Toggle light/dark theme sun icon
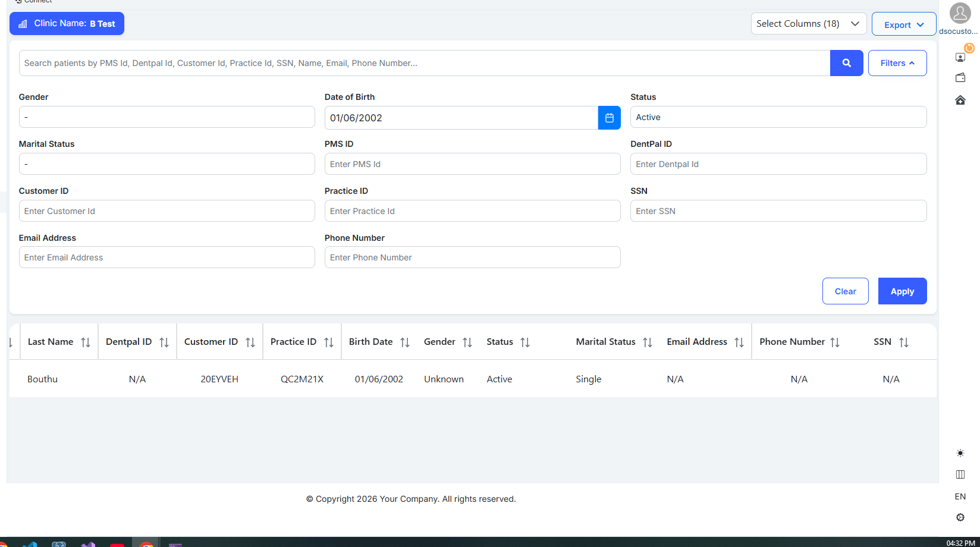Viewport: 980px width, 547px height. click(960, 453)
